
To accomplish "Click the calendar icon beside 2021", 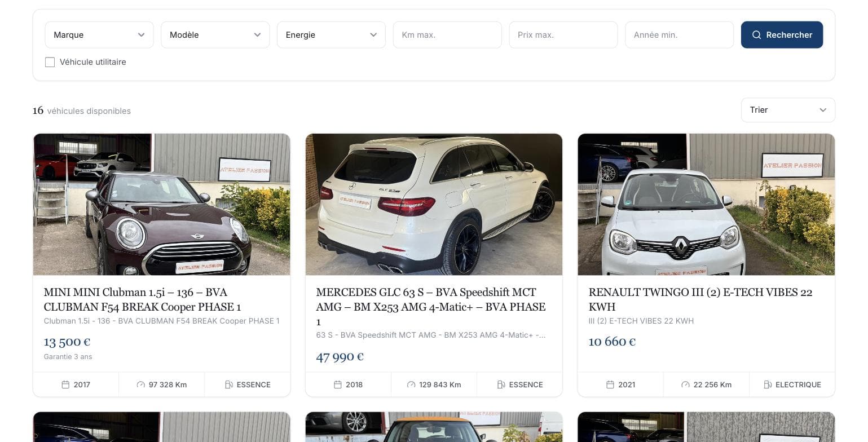I will 610,384.
